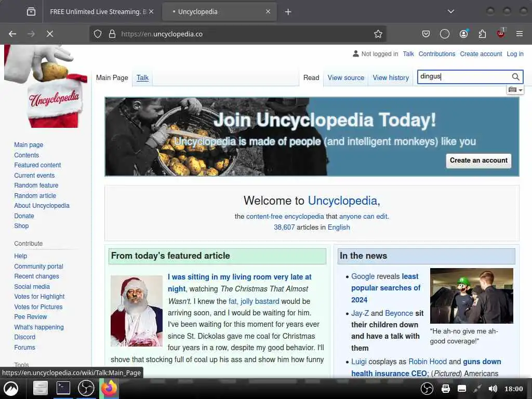Click the OBS tray icon
This screenshot has width=532, height=399.
(x=427, y=389)
